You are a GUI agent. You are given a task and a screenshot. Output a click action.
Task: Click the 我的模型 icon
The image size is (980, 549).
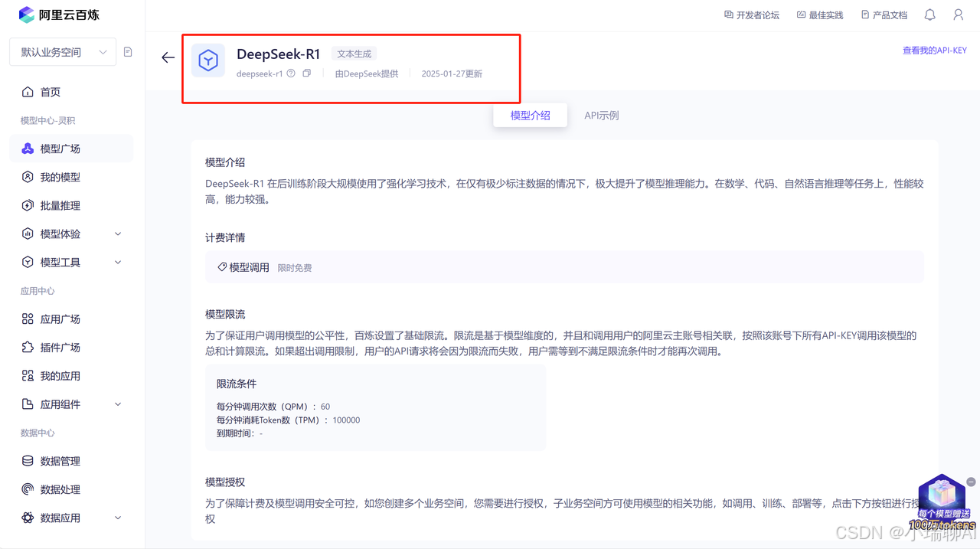28,177
